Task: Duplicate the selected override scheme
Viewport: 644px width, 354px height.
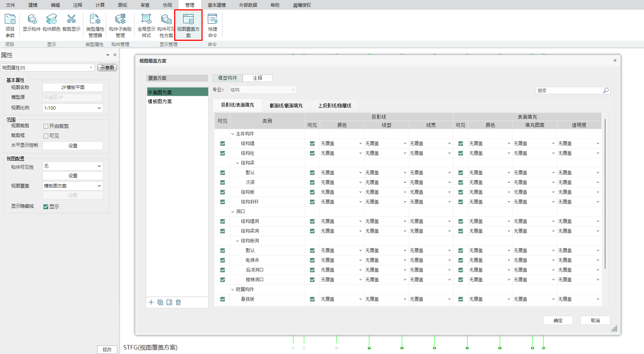Action: [160, 302]
